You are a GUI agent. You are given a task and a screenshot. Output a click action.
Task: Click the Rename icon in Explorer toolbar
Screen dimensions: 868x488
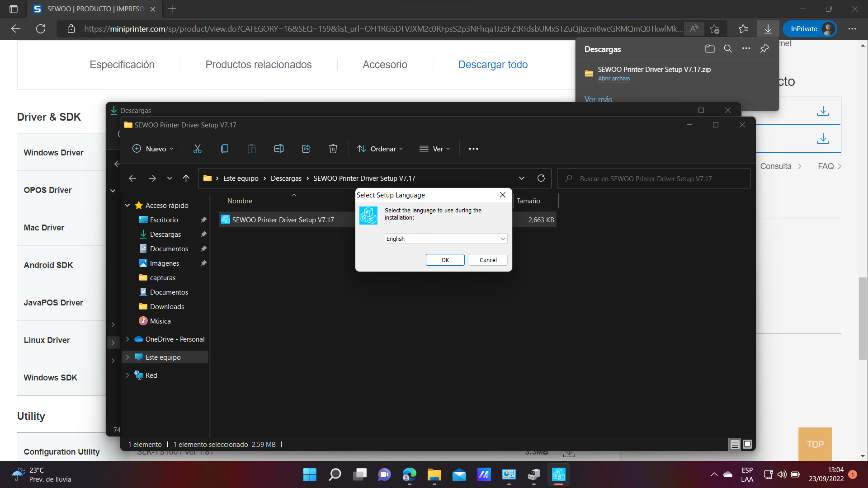coord(279,149)
